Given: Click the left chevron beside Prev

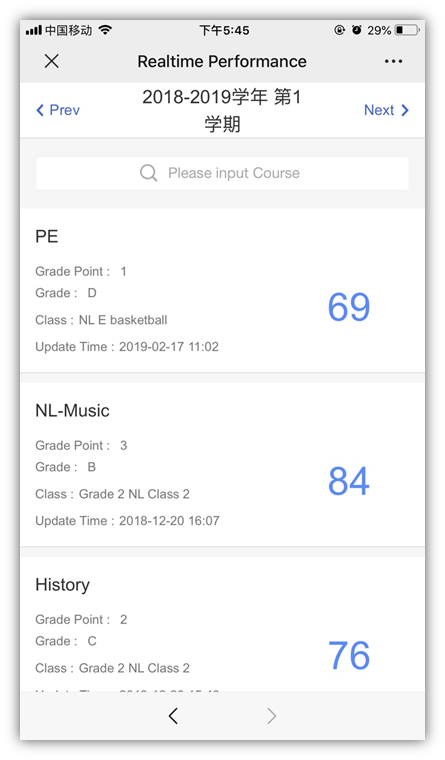Looking at the screenshot, I should (x=40, y=111).
